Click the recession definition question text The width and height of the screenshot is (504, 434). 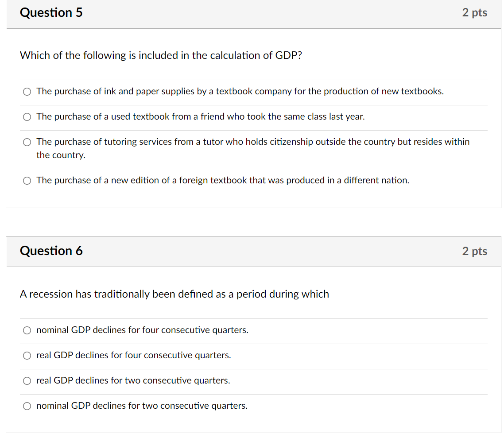(174, 294)
